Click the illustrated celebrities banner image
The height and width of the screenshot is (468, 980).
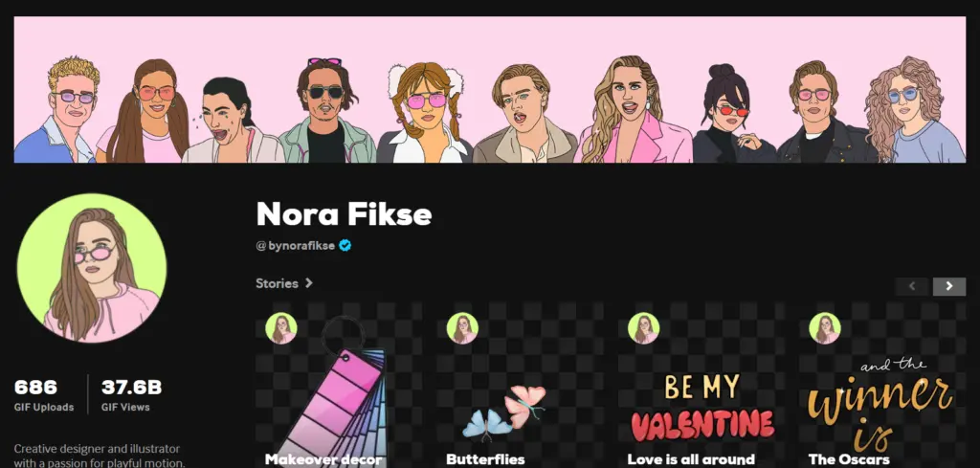(x=490, y=89)
